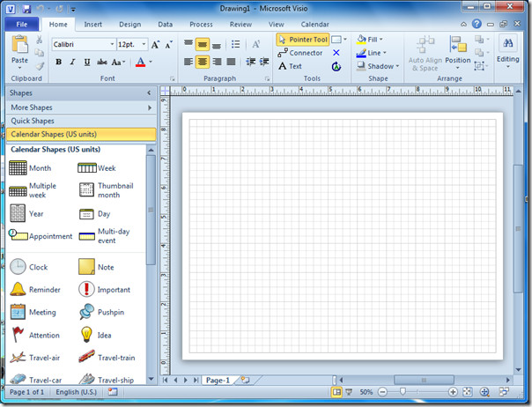The width and height of the screenshot is (532, 407).
Task: Click the Cut scissors icon
Action: pyautogui.click(x=40, y=40)
